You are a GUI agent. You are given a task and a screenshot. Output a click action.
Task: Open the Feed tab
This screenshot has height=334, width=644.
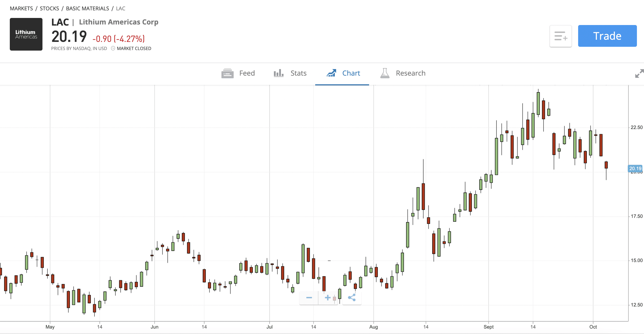click(238, 73)
